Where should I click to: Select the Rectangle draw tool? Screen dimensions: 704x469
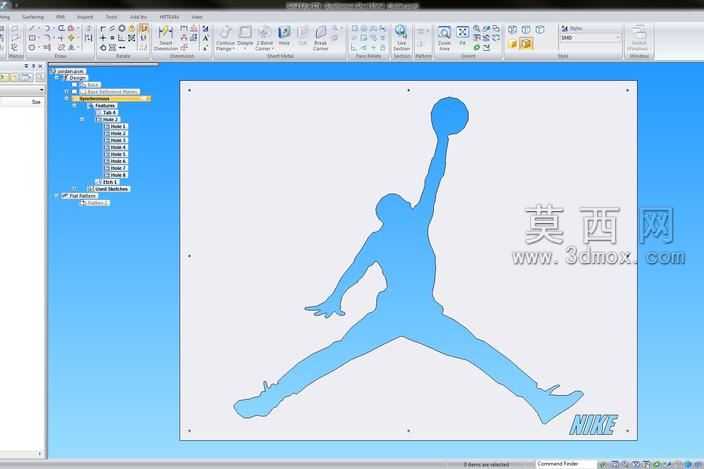coord(32,38)
